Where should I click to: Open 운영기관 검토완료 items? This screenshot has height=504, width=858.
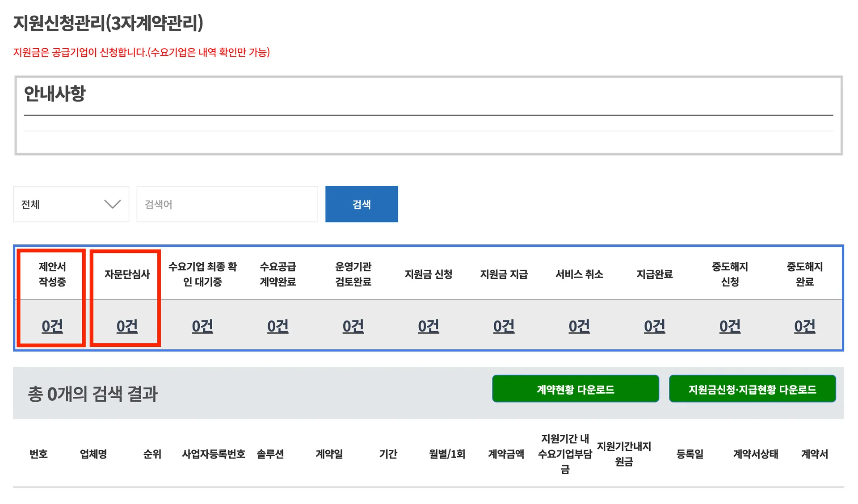pyautogui.click(x=353, y=326)
